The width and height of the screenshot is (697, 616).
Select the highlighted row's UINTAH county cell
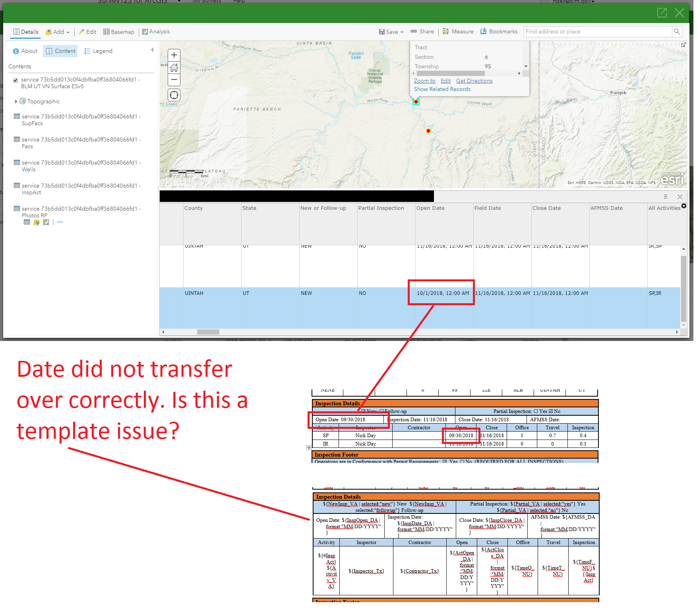213,308
